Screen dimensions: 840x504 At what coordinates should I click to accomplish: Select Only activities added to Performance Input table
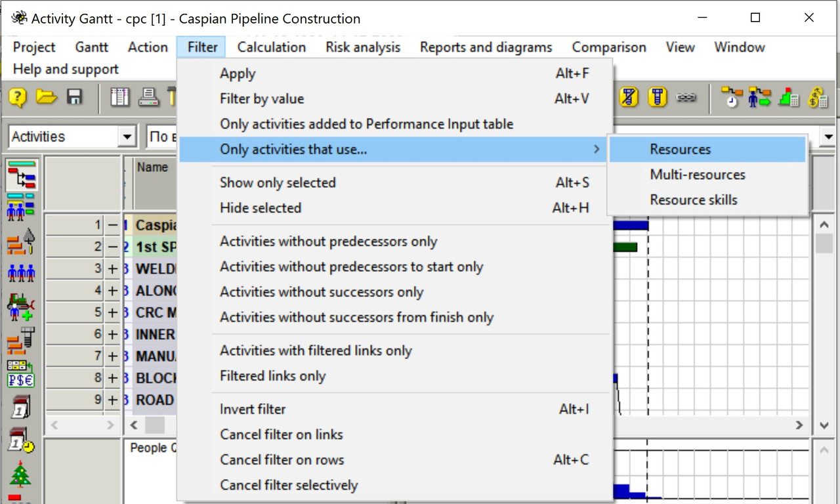click(395, 124)
